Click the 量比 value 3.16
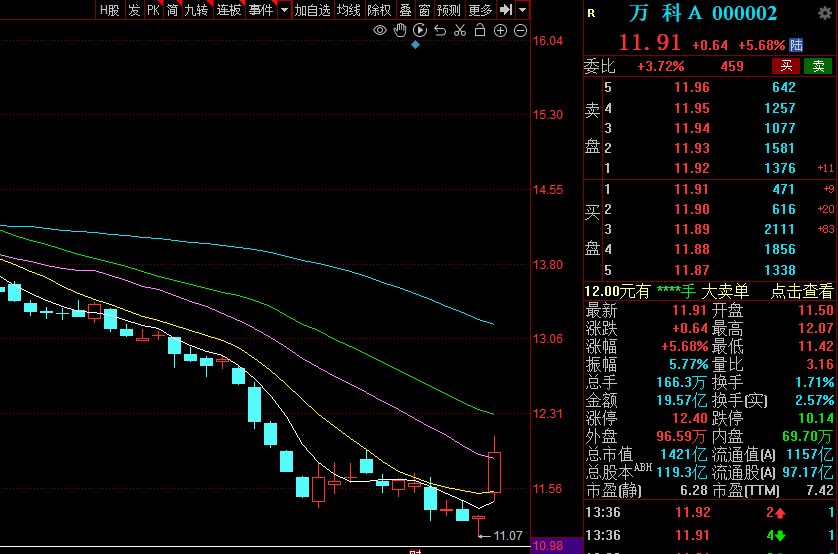This screenshot has height=554, width=838. pyautogui.click(x=820, y=364)
